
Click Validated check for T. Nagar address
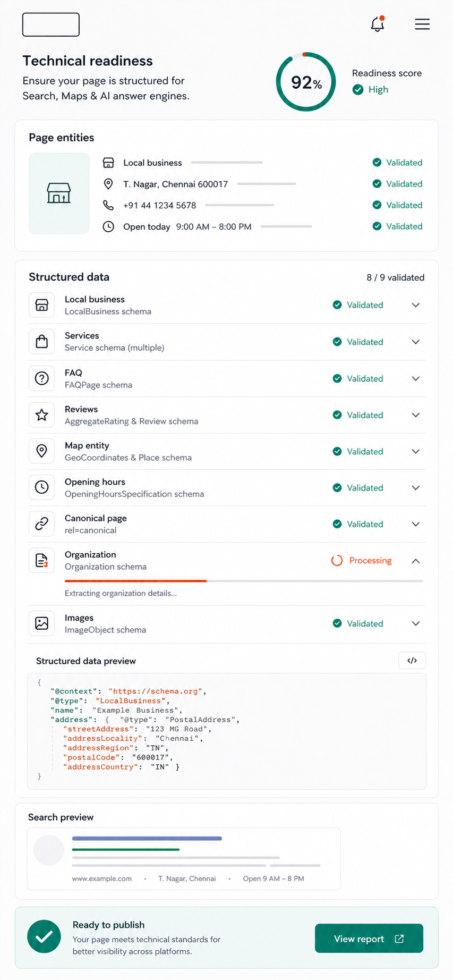[x=377, y=184]
